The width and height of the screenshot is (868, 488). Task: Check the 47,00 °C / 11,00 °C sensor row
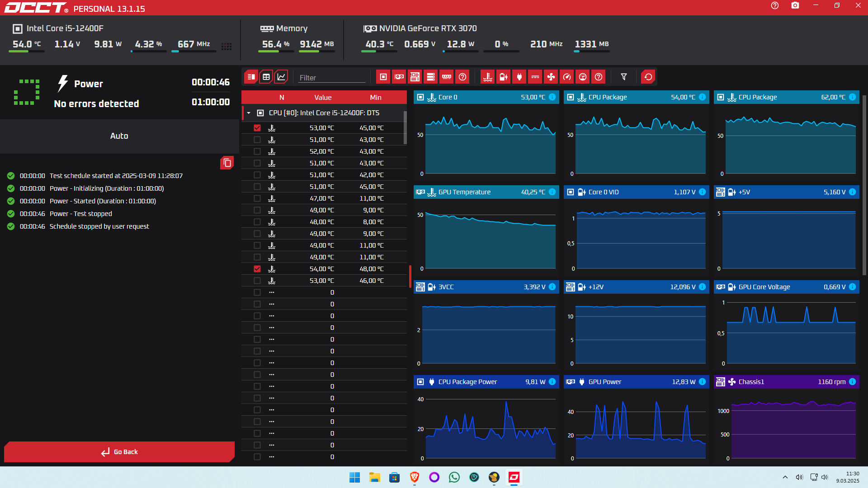(257, 198)
